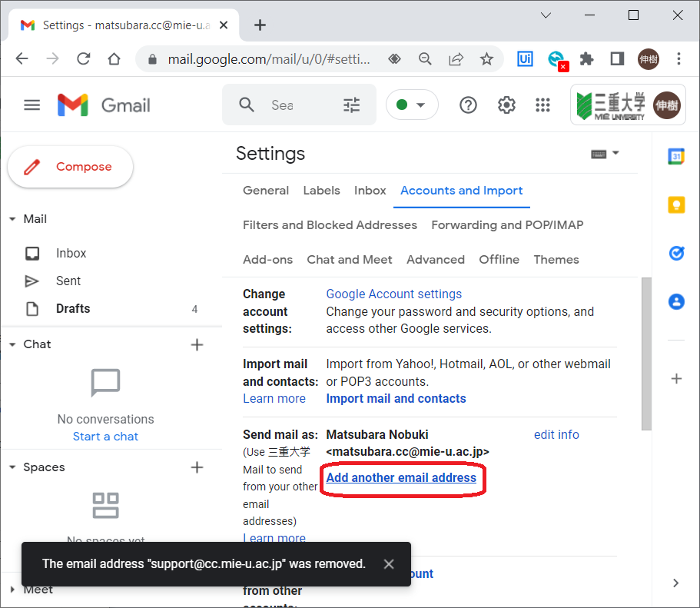Open Contacts side panel icon
700x608 pixels.
coord(676,301)
